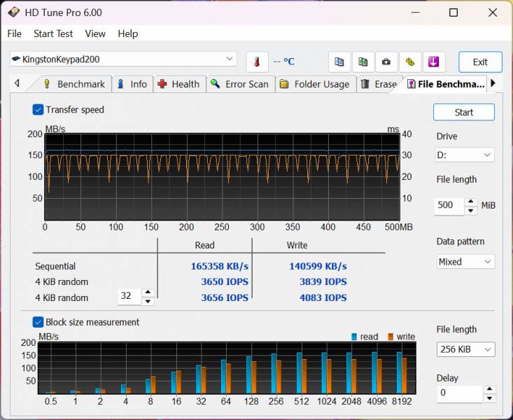
Task: Click the 3656 IOPS read value
Action: (225, 297)
